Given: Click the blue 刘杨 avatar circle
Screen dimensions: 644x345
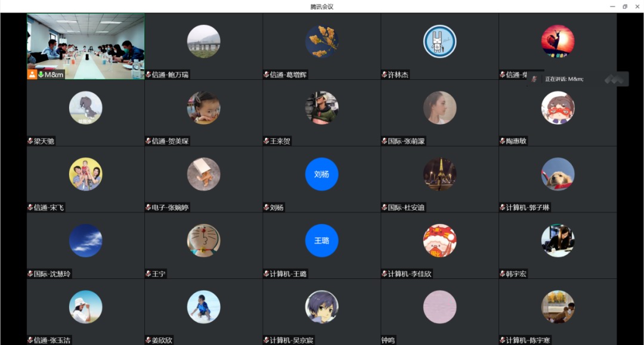Looking at the screenshot, I should [x=321, y=174].
